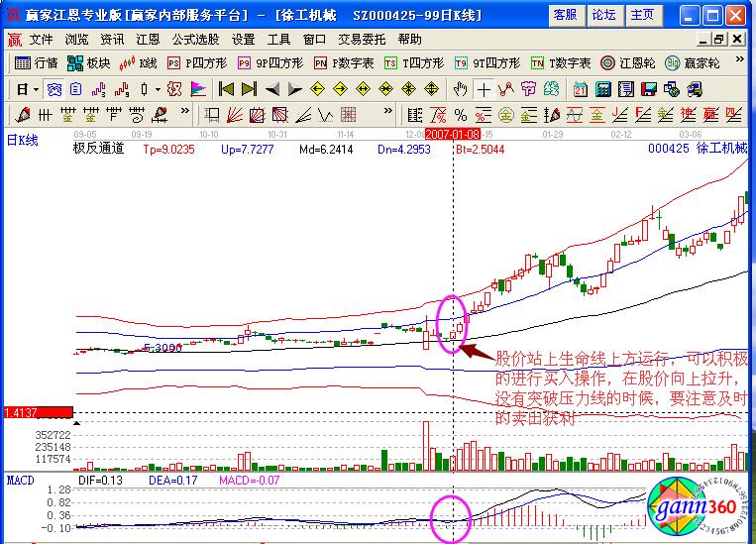Open the 公式选股 menu
This screenshot has width=756, height=544.
tap(195, 40)
